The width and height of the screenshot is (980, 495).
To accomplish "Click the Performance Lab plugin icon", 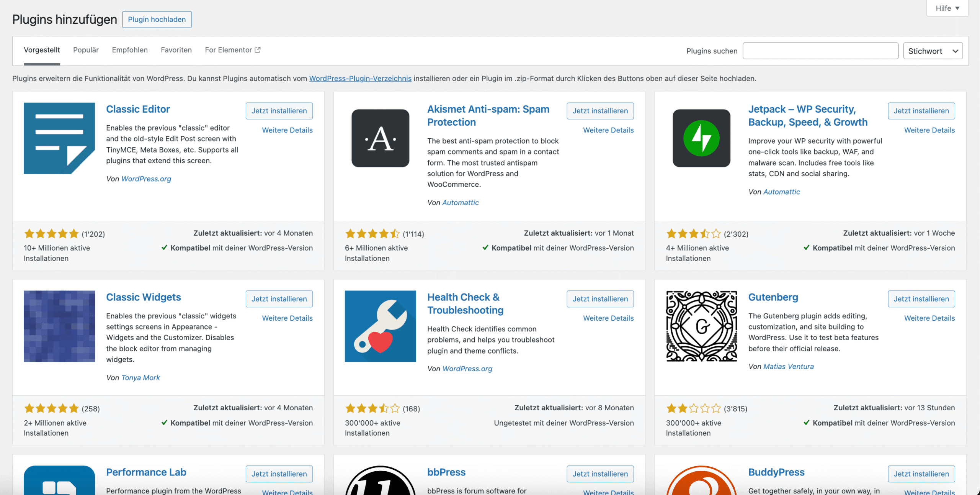I will pos(59,480).
